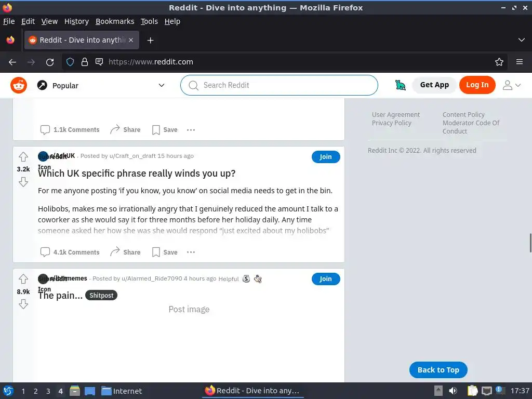Switch to workspace 2 in taskbar
532x399 pixels.
click(x=36, y=391)
